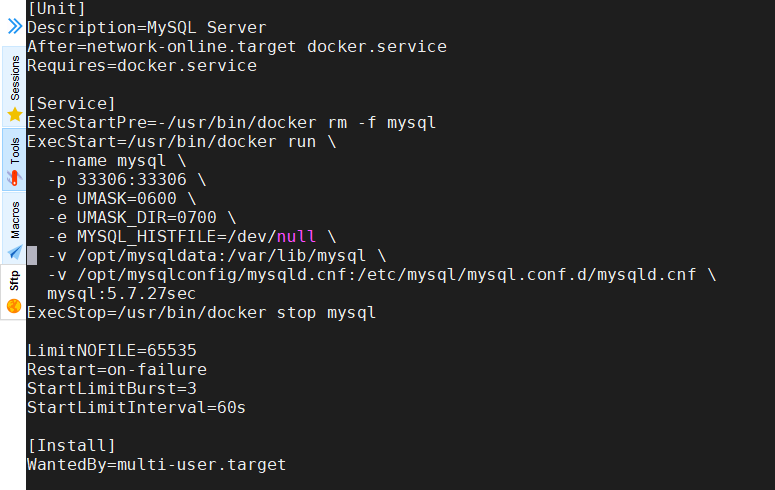This screenshot has height=490, width=775.
Task: Place cursor on Description=MySQL Server line
Action: (147, 28)
